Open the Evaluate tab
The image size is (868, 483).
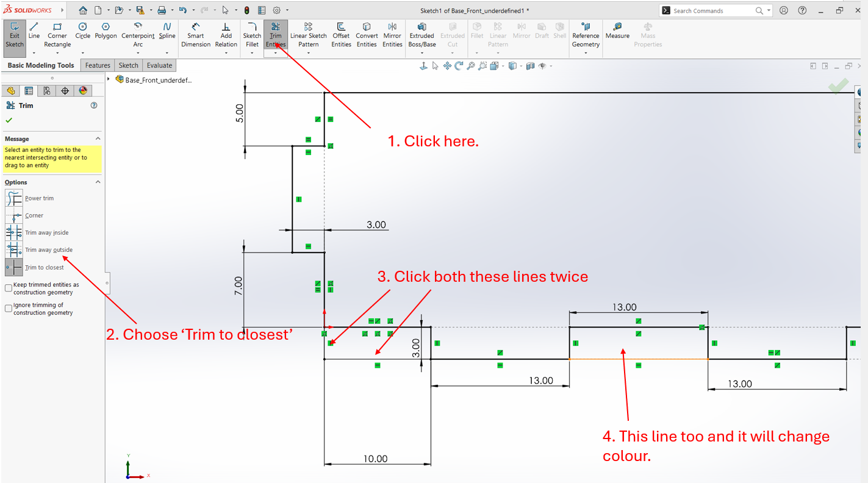(x=159, y=65)
